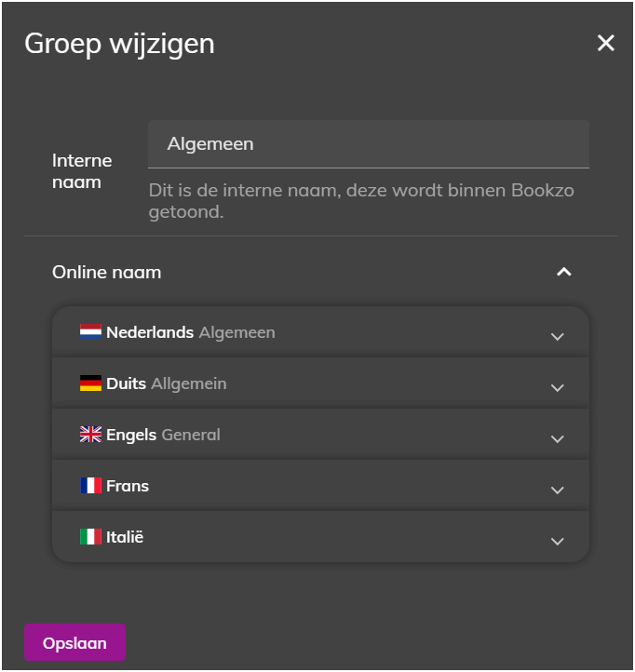Select the Nederlands language label

(150, 332)
